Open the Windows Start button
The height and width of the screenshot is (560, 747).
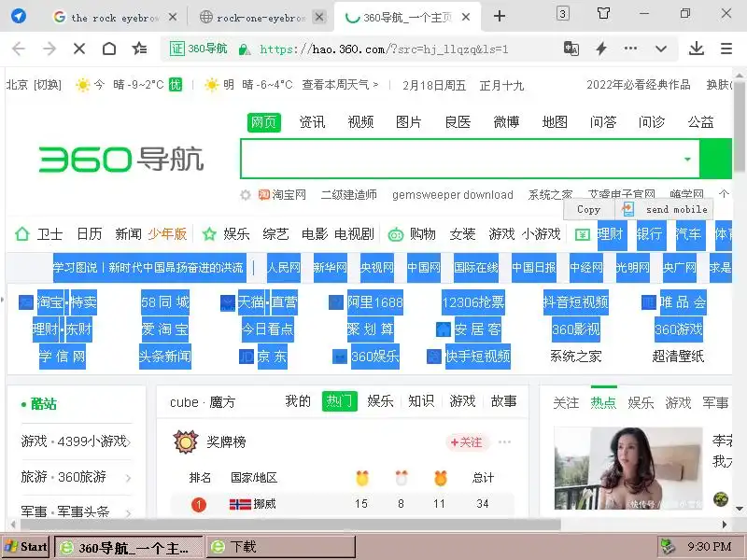coord(25,547)
